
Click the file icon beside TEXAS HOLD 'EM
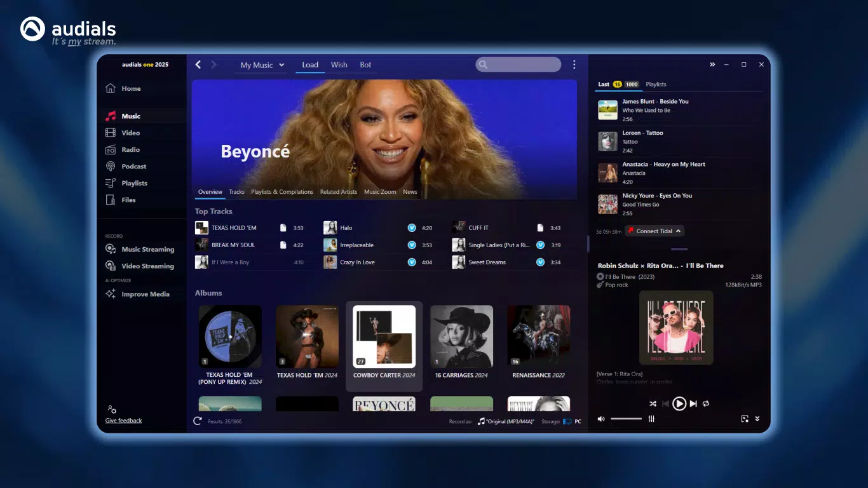[x=283, y=227]
